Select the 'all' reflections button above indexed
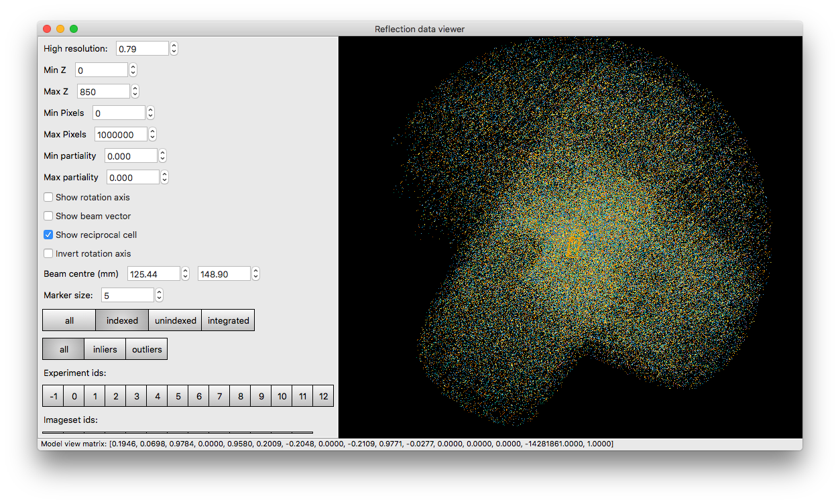 pyautogui.click(x=69, y=320)
